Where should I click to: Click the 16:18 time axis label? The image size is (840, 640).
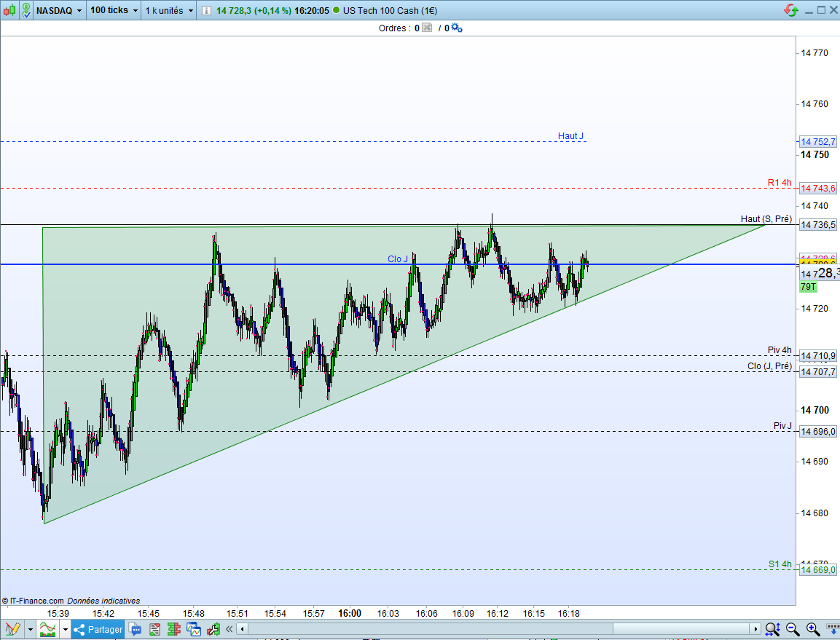(568, 614)
